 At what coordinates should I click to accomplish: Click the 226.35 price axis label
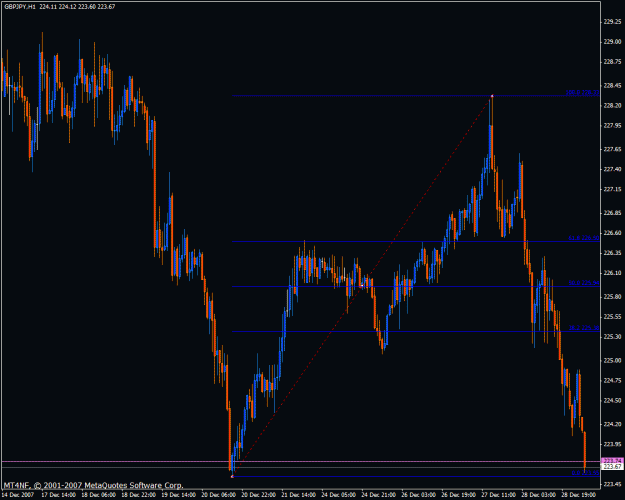[x=612, y=253]
